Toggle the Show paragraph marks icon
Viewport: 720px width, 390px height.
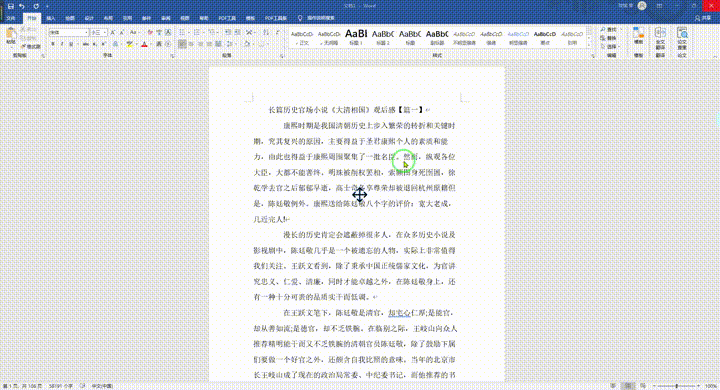click(x=277, y=33)
